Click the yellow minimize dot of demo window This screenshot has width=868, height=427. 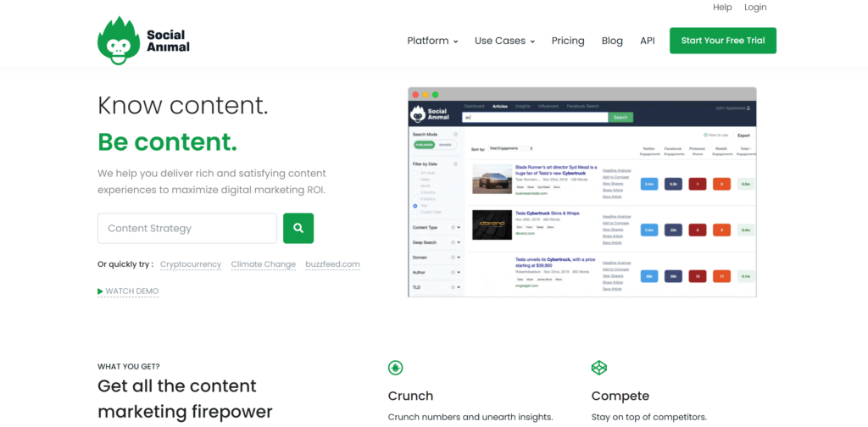coord(426,95)
